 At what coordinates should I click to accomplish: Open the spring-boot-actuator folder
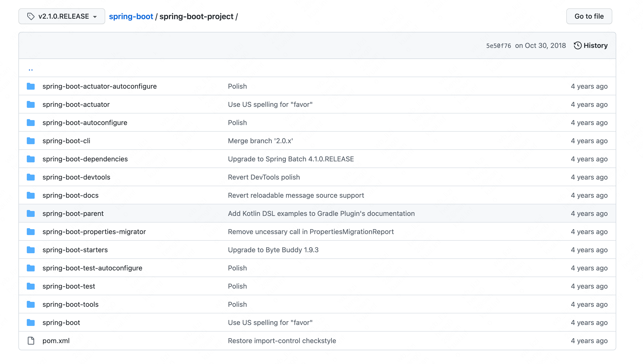click(76, 104)
